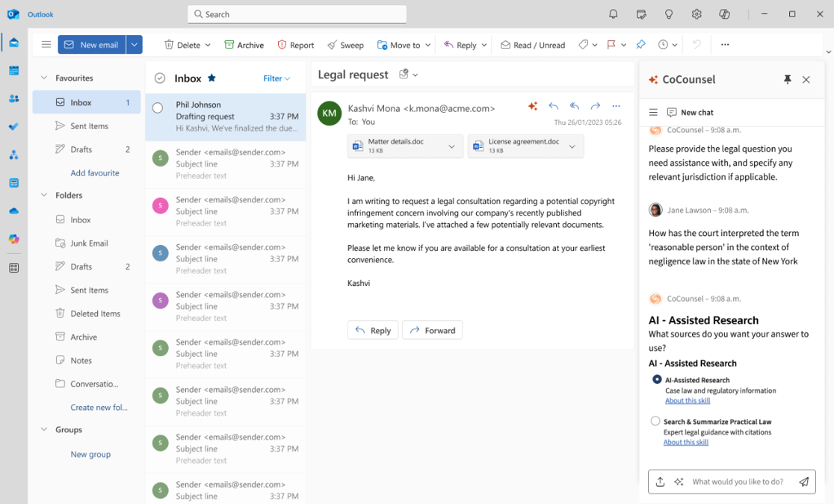Open the New email dropdown arrow
This screenshot has width=834, height=504.
[x=134, y=45]
